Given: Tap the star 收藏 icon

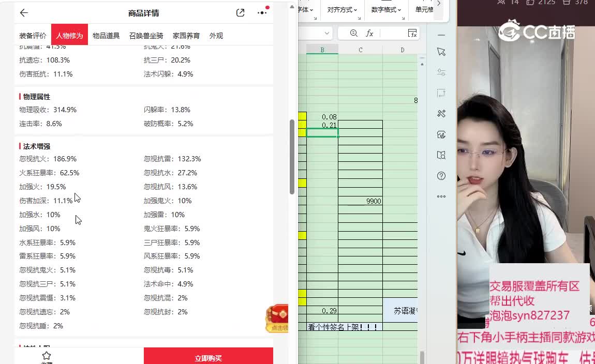Looking at the screenshot, I should pos(47,356).
